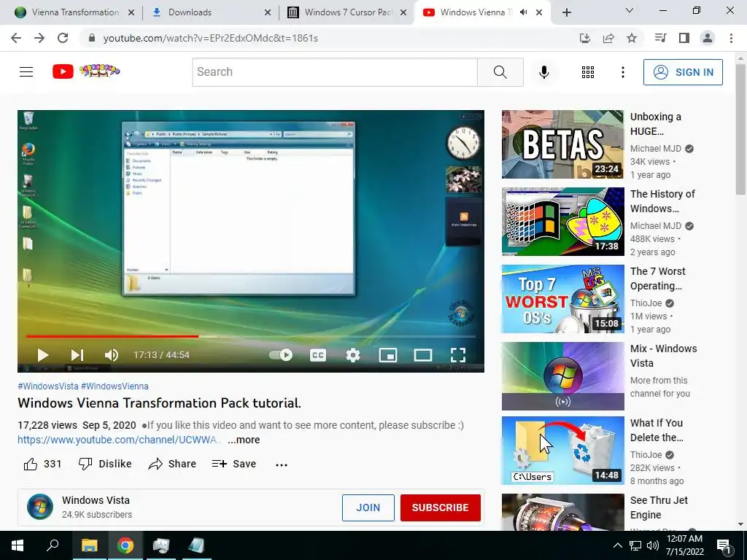Open the YouTube guide hamburger menu
This screenshot has width=747, height=560.
pyautogui.click(x=26, y=72)
